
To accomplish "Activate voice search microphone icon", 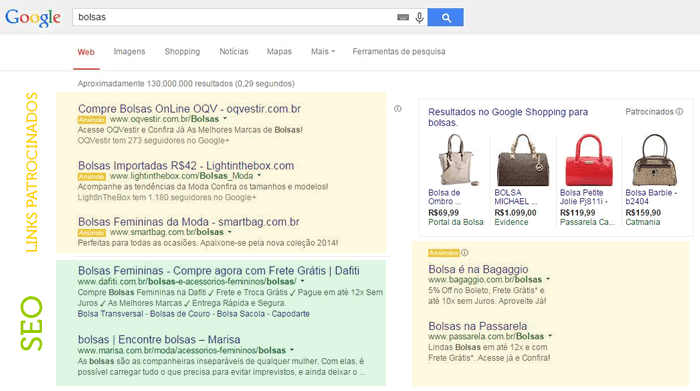I will [x=419, y=17].
